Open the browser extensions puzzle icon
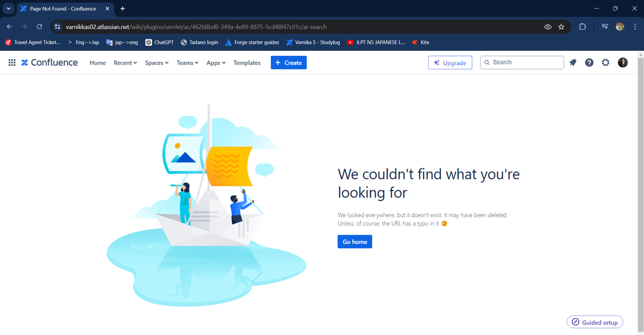The image size is (644, 335). [582, 26]
